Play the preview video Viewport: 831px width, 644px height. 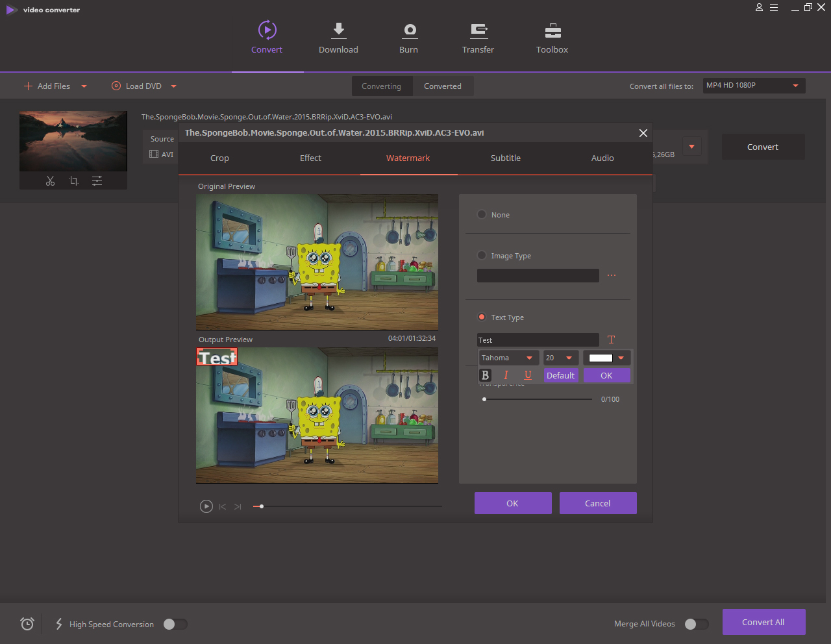point(206,506)
